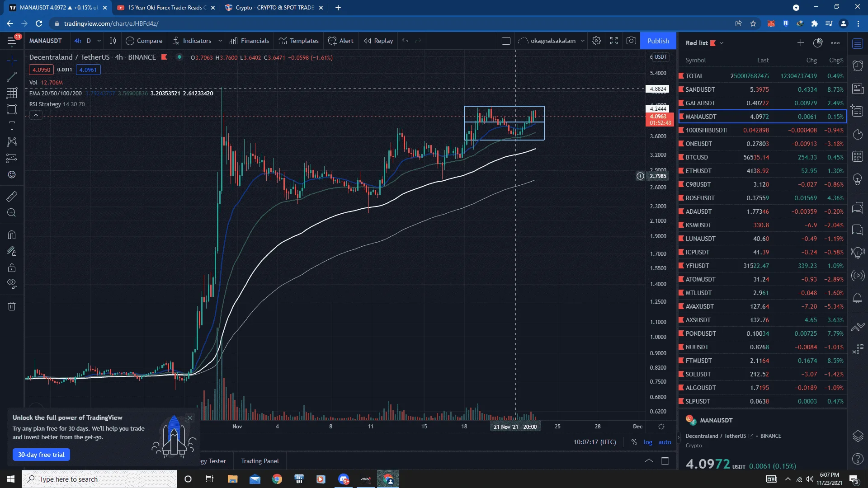Viewport: 868px width, 488px height.
Task: Open the Ideas lightbulb sidebar icon
Action: (858, 179)
